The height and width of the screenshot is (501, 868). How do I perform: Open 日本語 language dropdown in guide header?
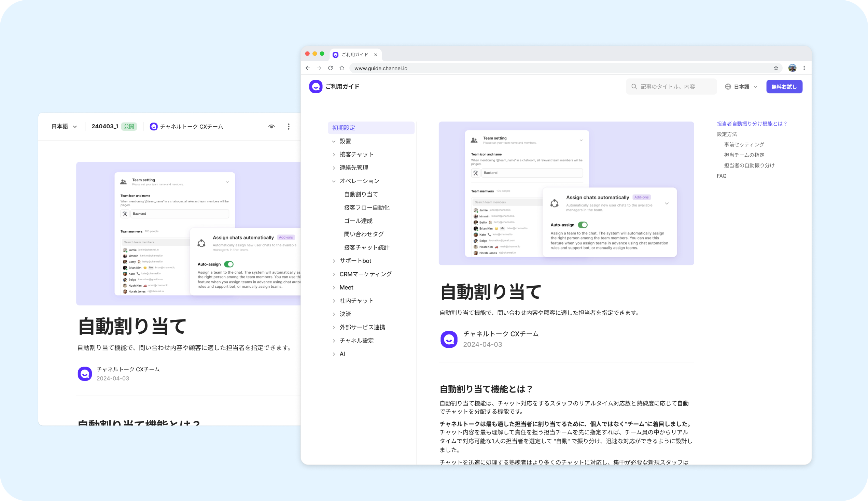(x=741, y=87)
